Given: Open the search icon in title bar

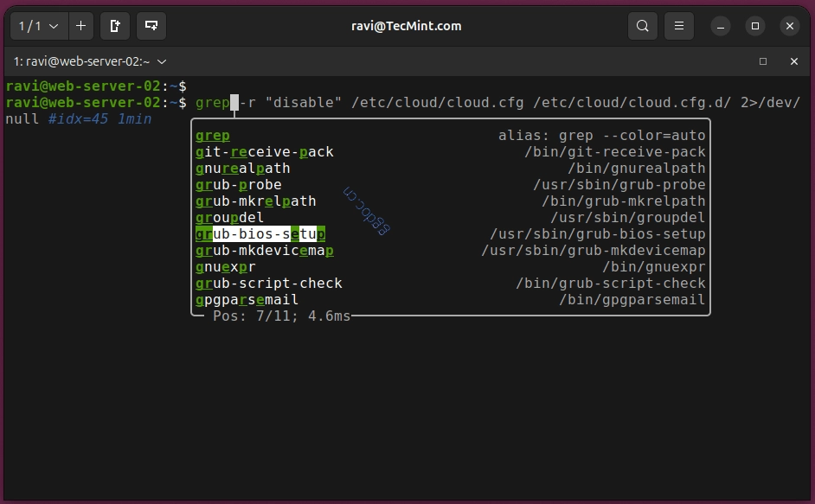Looking at the screenshot, I should pos(643,26).
